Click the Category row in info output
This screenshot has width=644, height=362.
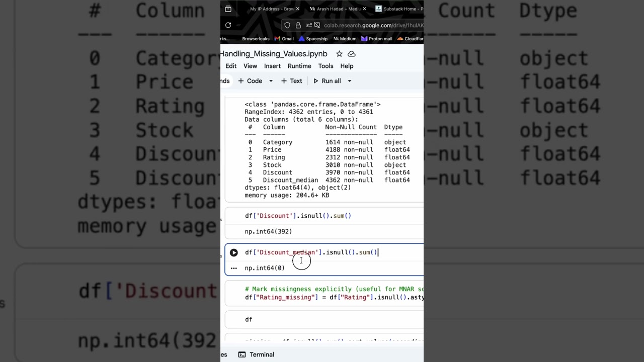click(327, 142)
